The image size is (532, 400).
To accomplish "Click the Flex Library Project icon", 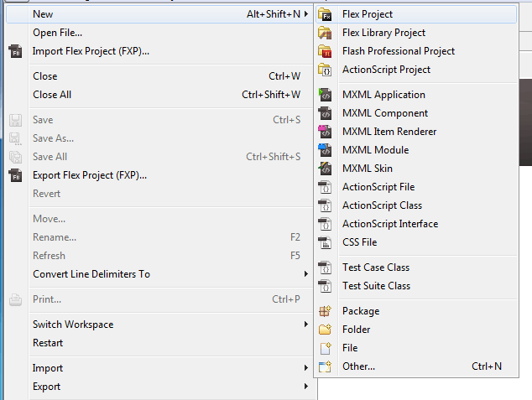I will (x=325, y=33).
